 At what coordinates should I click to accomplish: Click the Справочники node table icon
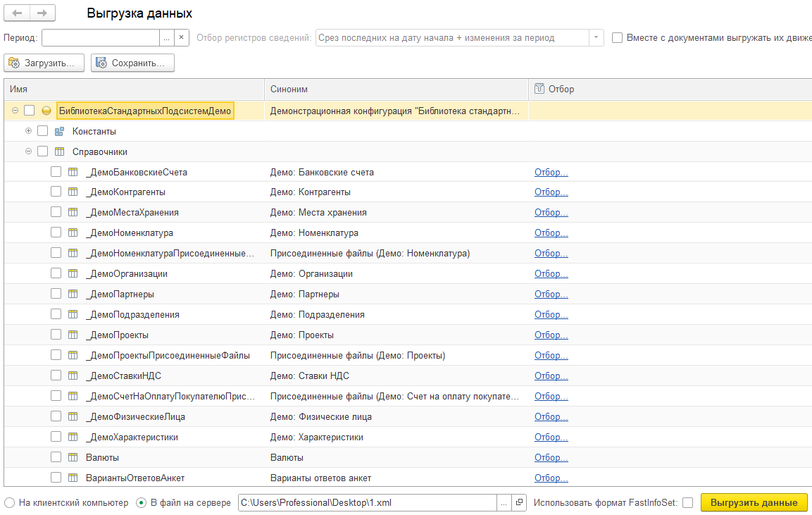coord(60,151)
